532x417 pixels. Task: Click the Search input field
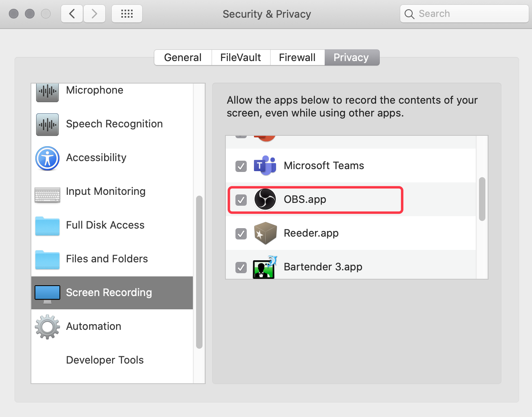[464, 14]
